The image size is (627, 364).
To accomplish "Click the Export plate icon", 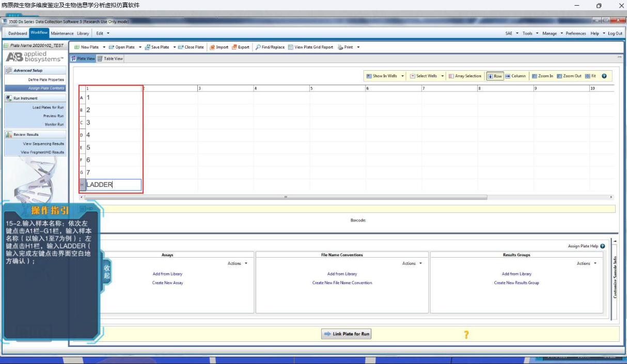I will click(234, 47).
